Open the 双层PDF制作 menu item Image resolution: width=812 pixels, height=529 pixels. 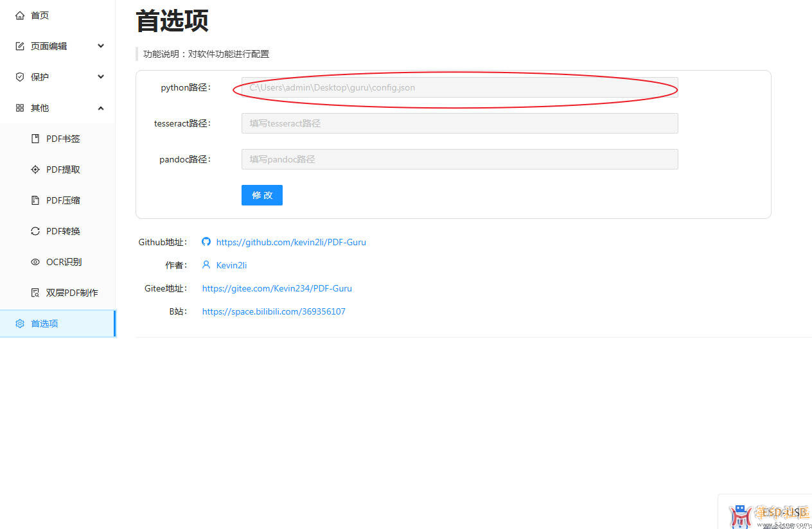[x=72, y=293]
